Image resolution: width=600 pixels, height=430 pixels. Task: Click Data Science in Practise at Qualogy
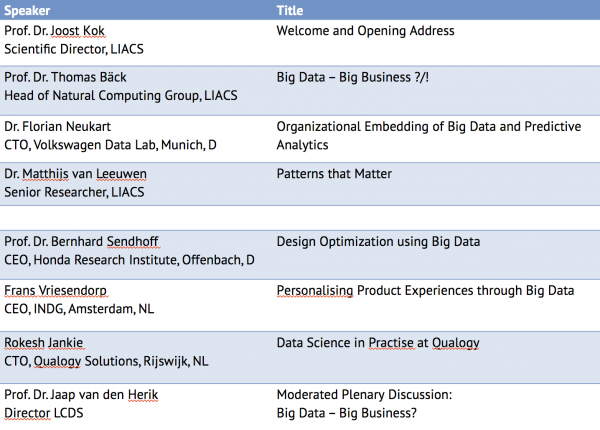(378, 343)
